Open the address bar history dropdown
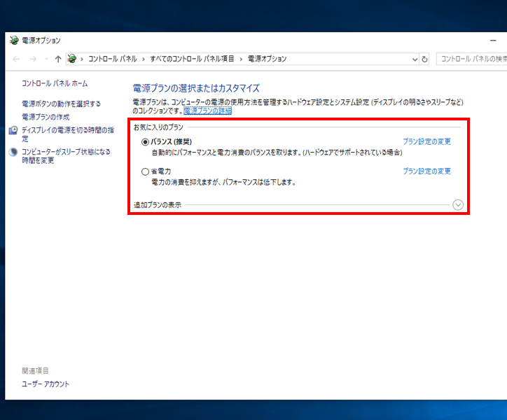Screen dimensions: 507x420 (x=414, y=59)
